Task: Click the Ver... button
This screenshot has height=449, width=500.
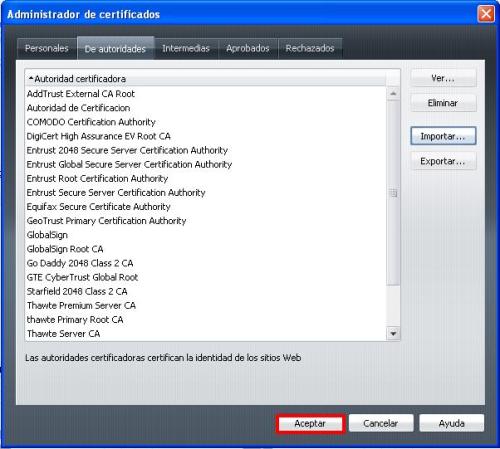Action: click(x=443, y=78)
